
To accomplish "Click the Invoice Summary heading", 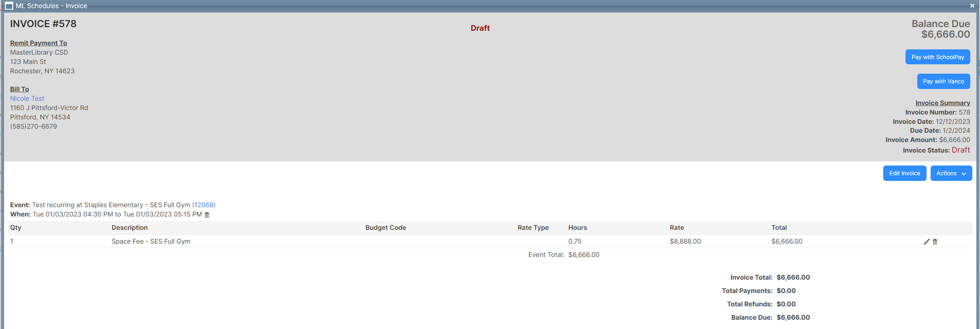I will click(x=943, y=103).
